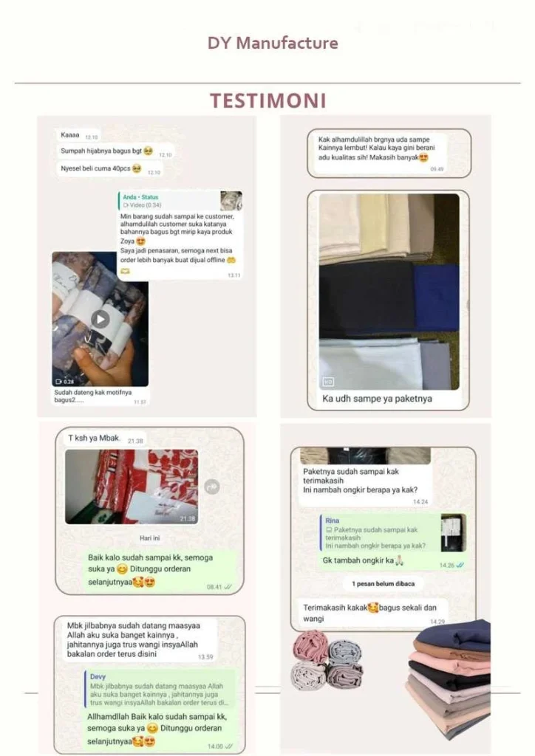Tap the thumbnail in Rina's quoted message
535x756 pixels.
tap(454, 532)
